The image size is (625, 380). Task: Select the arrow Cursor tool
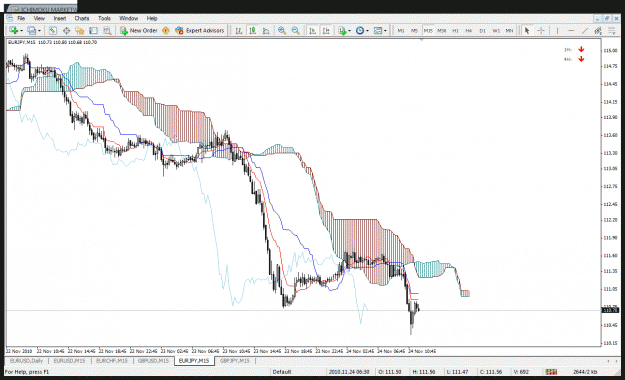coord(527,30)
